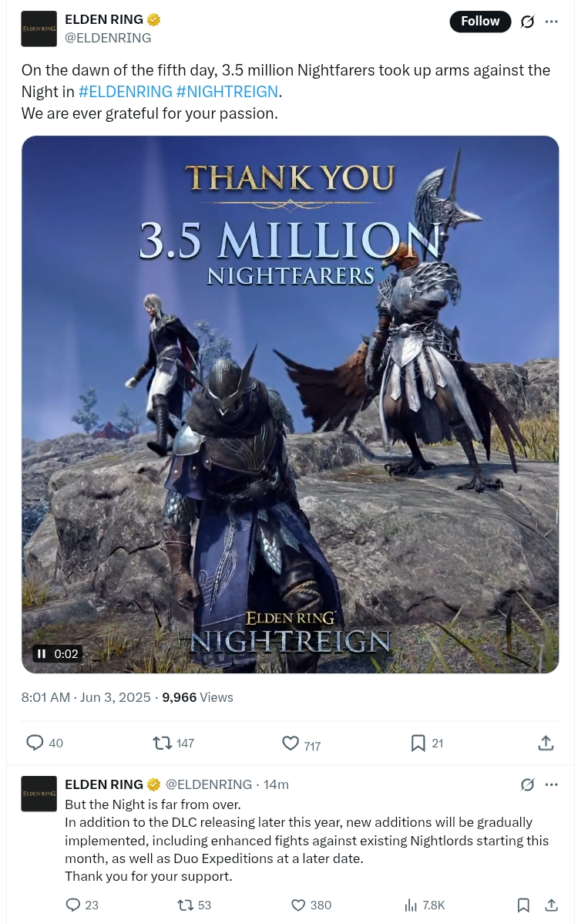This screenshot has height=924, width=588.
Task: Click the Follow button
Action: (x=479, y=22)
